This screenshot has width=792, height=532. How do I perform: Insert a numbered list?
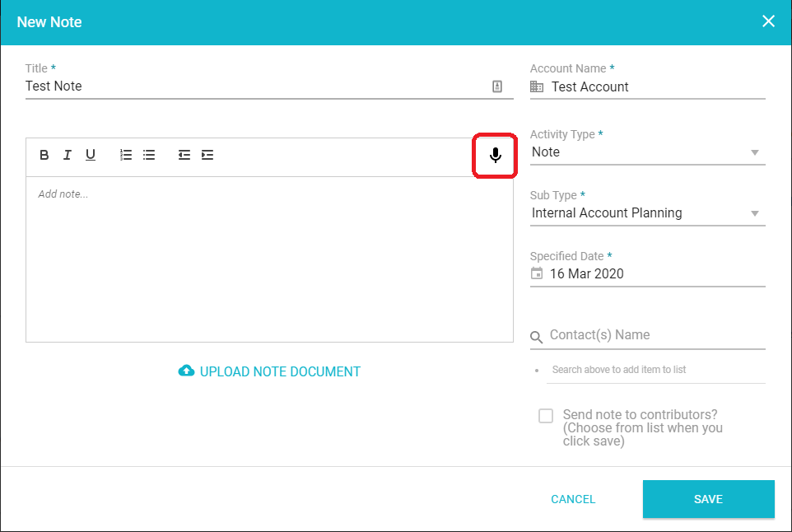click(126, 155)
